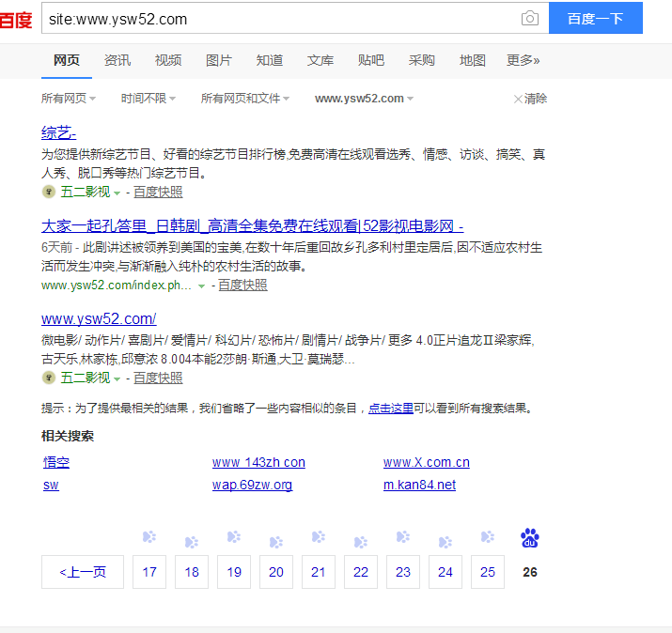This screenshot has height=633, width=672.
Task: Switch to the 图片 tab
Action: [219, 60]
